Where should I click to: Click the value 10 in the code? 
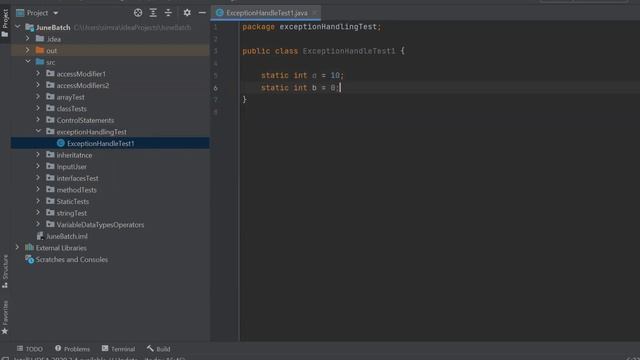pos(335,76)
